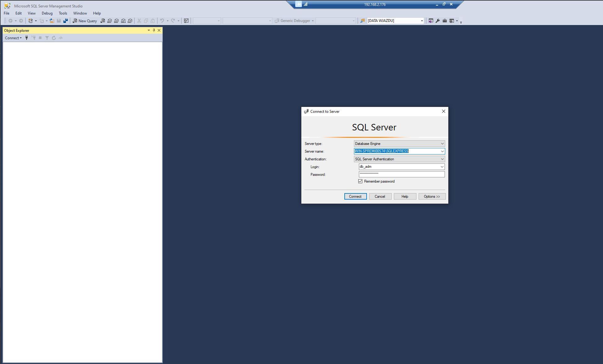Click Connect Object Explorer plug icon
This screenshot has height=364, width=603.
click(27, 38)
